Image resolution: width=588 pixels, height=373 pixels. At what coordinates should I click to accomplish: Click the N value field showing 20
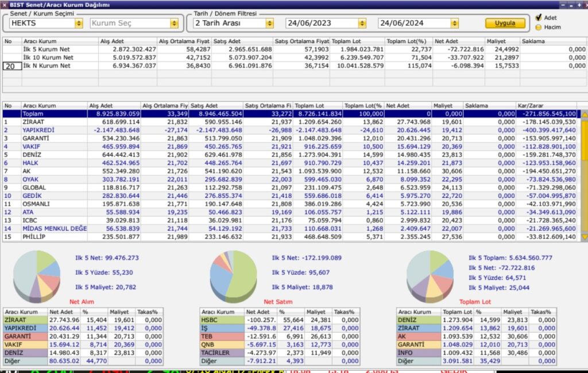tap(12, 66)
